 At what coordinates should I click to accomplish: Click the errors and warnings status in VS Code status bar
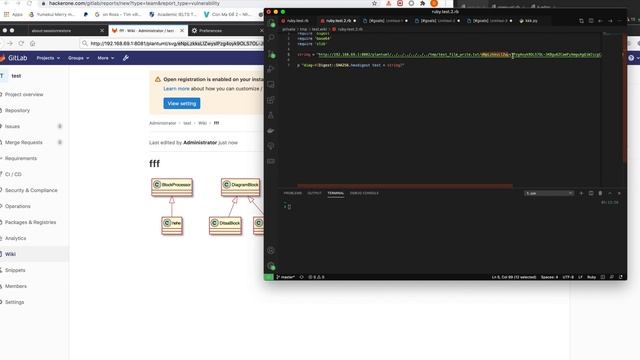click(316, 277)
